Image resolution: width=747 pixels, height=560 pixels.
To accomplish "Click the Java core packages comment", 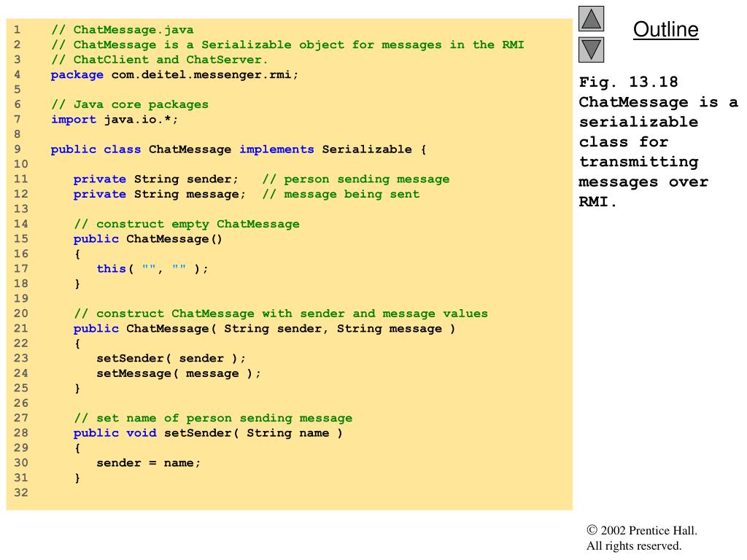I will [129, 104].
